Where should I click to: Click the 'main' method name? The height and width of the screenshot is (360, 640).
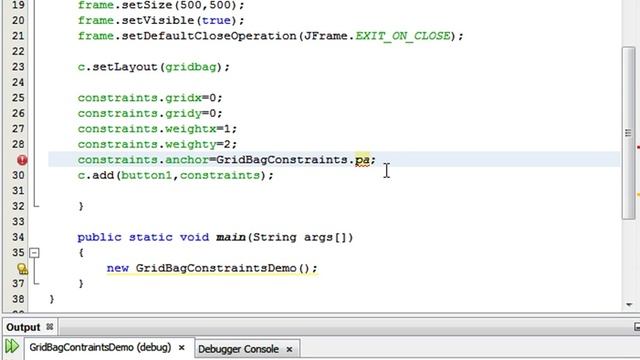(231, 237)
